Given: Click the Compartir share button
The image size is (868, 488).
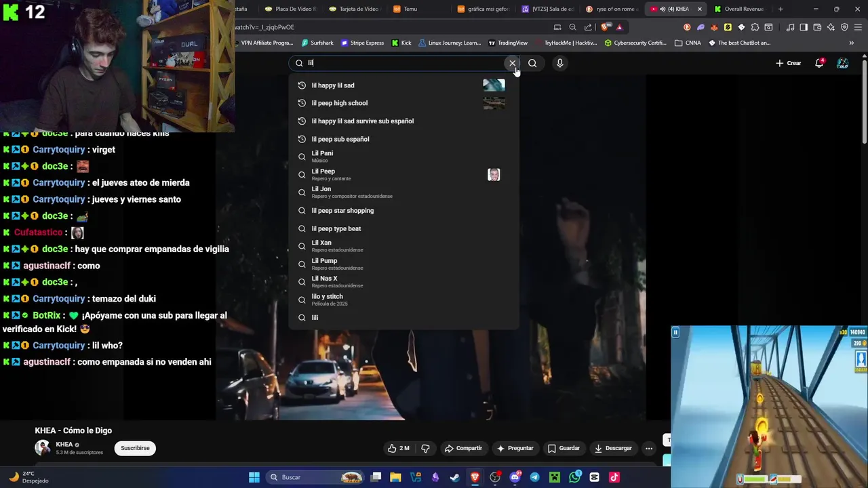Looking at the screenshot, I should [463, 448].
